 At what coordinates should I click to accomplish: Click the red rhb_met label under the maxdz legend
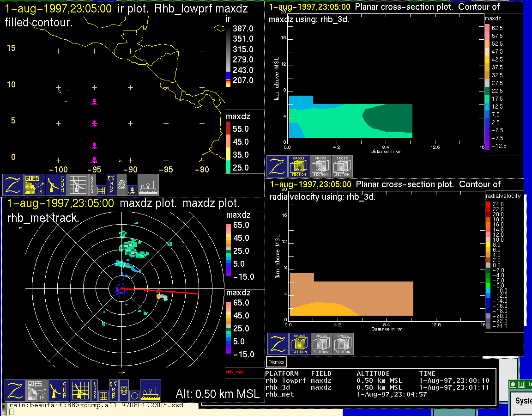click(235, 372)
